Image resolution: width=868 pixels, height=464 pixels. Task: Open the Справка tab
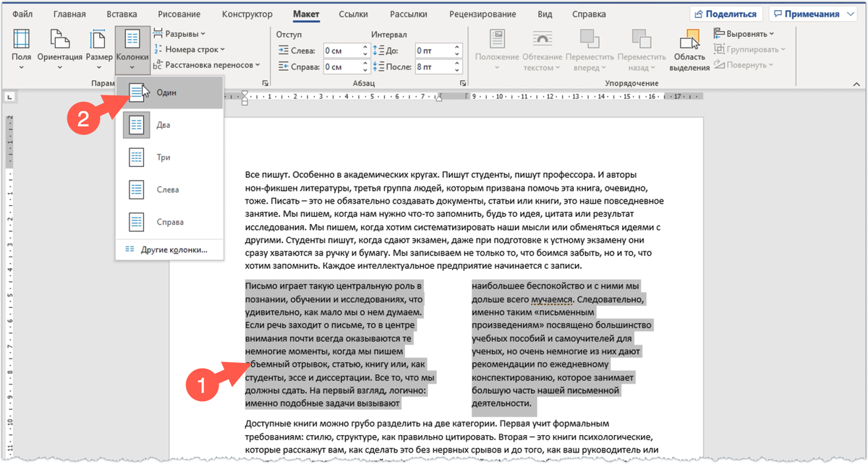tap(589, 14)
